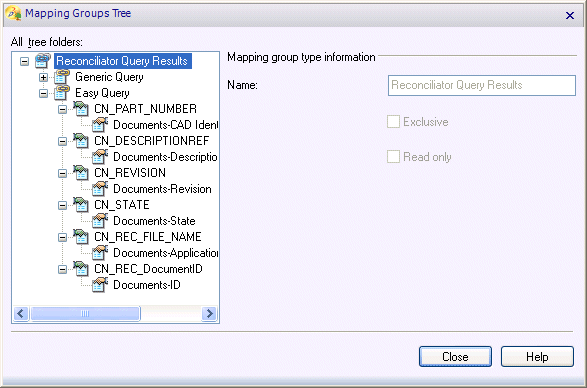Viewport: 587px width, 388px height.
Task: Select the CN_REVISION node icon
Action: tap(81, 173)
